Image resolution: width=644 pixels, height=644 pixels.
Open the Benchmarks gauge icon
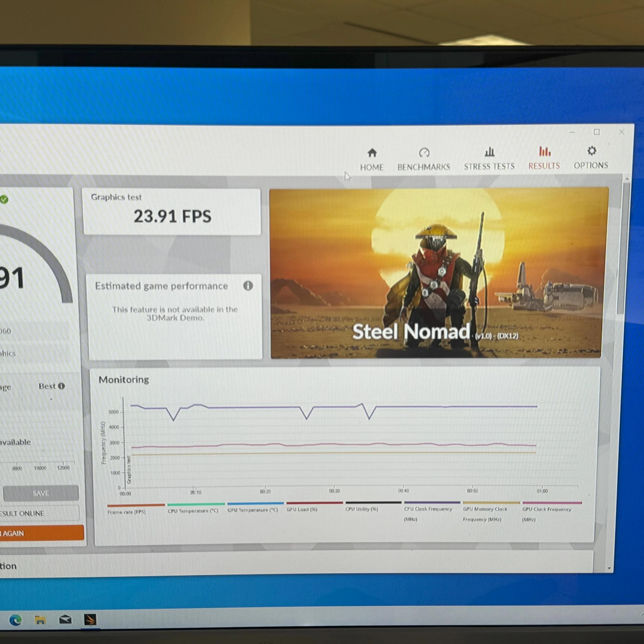(424, 153)
